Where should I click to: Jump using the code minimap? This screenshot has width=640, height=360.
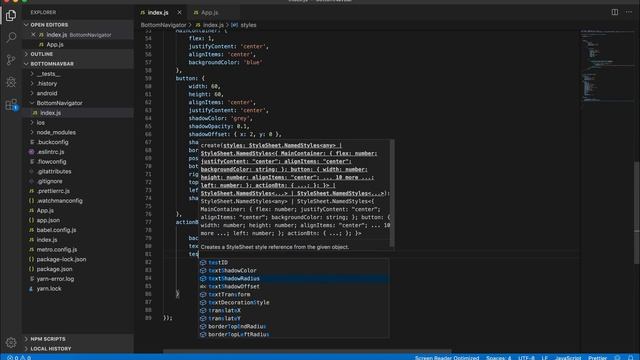607,65
